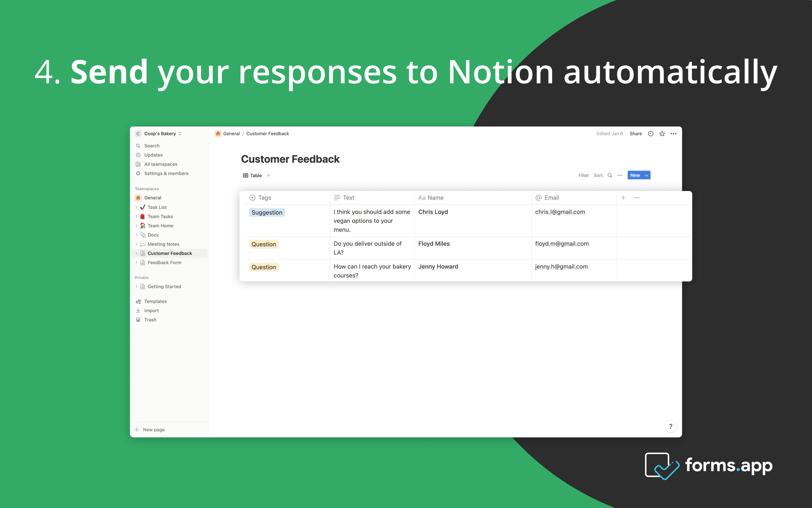Open the New button dropdown arrow
The height and width of the screenshot is (508, 812).
pyautogui.click(x=647, y=175)
